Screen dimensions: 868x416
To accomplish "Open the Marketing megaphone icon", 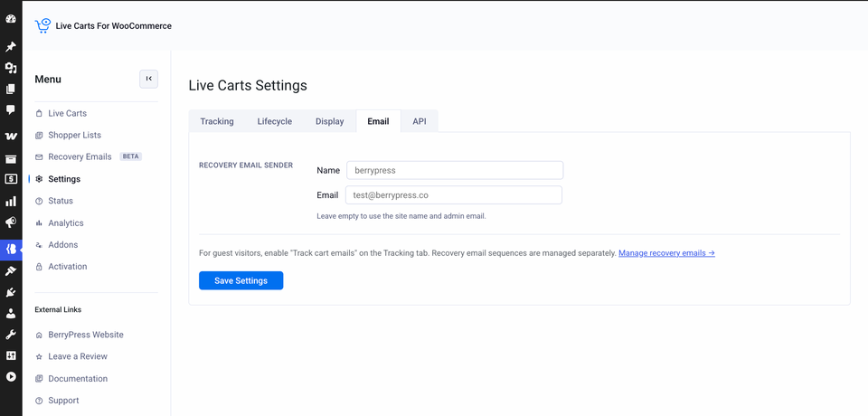I will click(11, 222).
